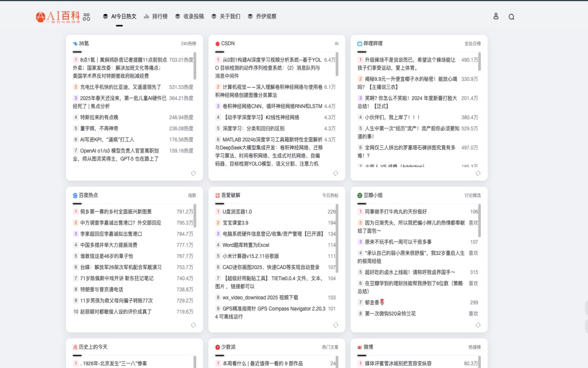The height and width of the screenshot is (368, 588).
Task: Open 同事做手打牛肉丸的天份极好 topic
Action: [x=396, y=212]
